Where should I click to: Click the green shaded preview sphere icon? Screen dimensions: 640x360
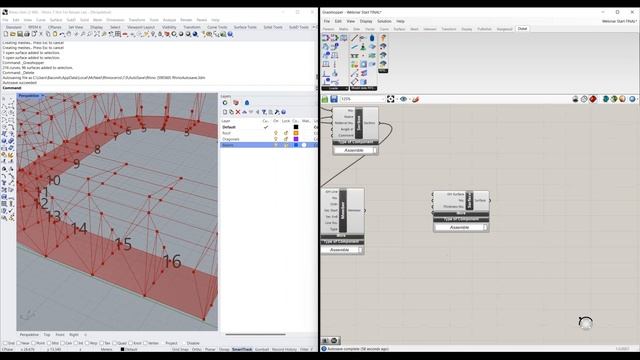click(614, 99)
